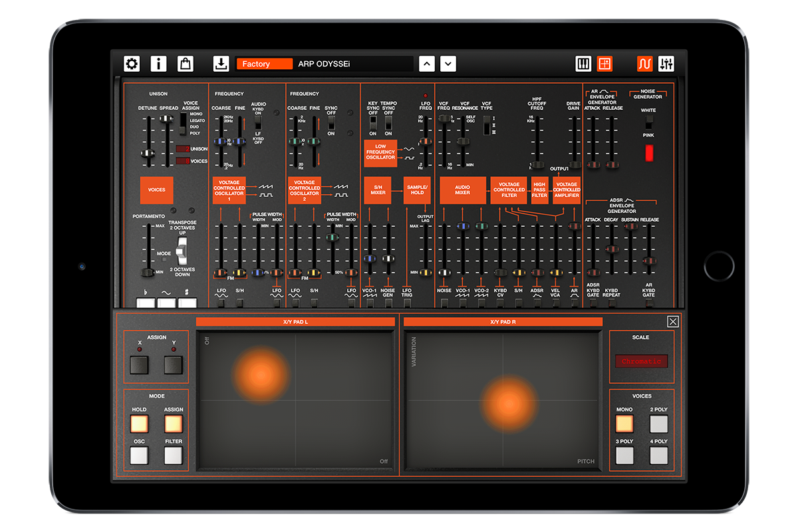The width and height of the screenshot is (798, 532).
Task: Select previous preset with up arrow
Action: pyautogui.click(x=427, y=64)
